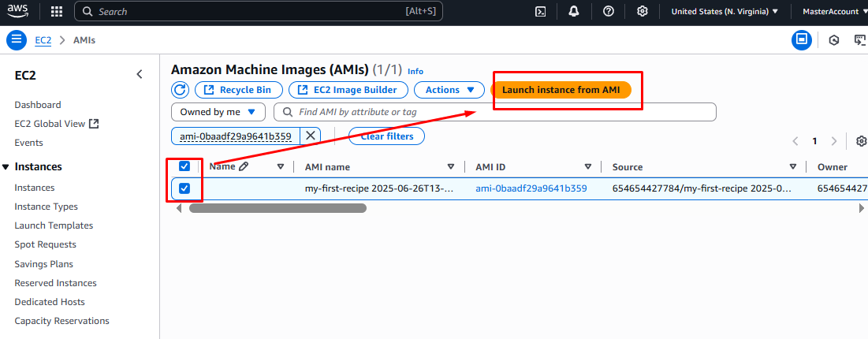Open the N. Virginia region selector
The width and height of the screenshot is (868, 339).
pos(724,11)
